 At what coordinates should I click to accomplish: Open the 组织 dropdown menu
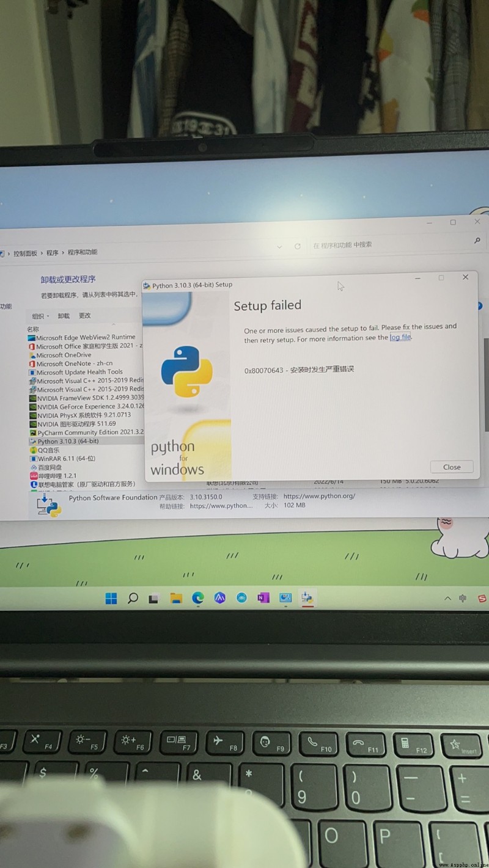(x=40, y=316)
